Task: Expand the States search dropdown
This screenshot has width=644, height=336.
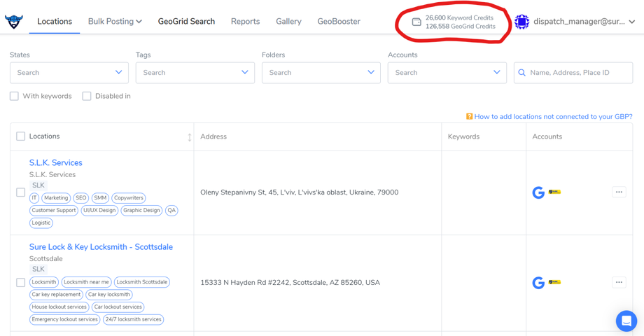Action: [69, 73]
